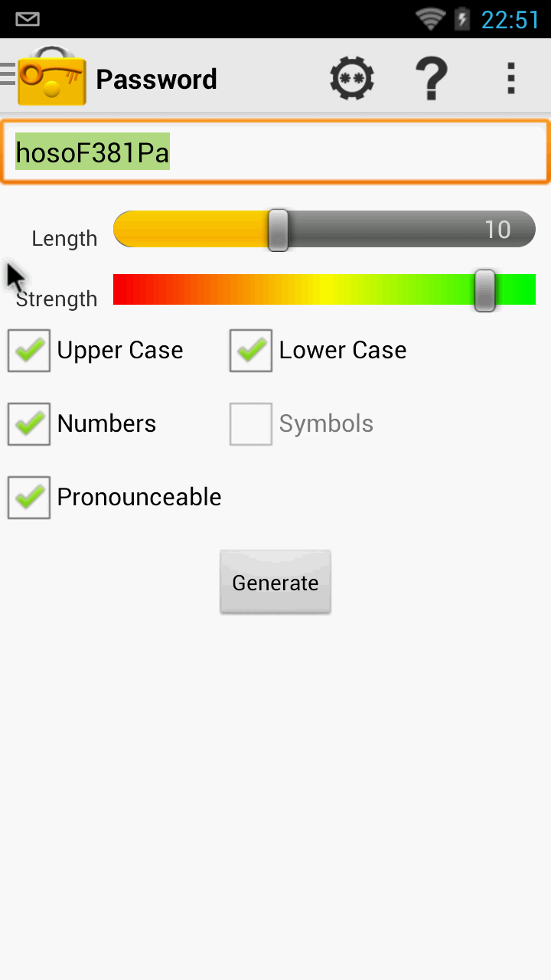Click the Strength slider handle
The height and width of the screenshot is (980, 551).
click(484, 291)
